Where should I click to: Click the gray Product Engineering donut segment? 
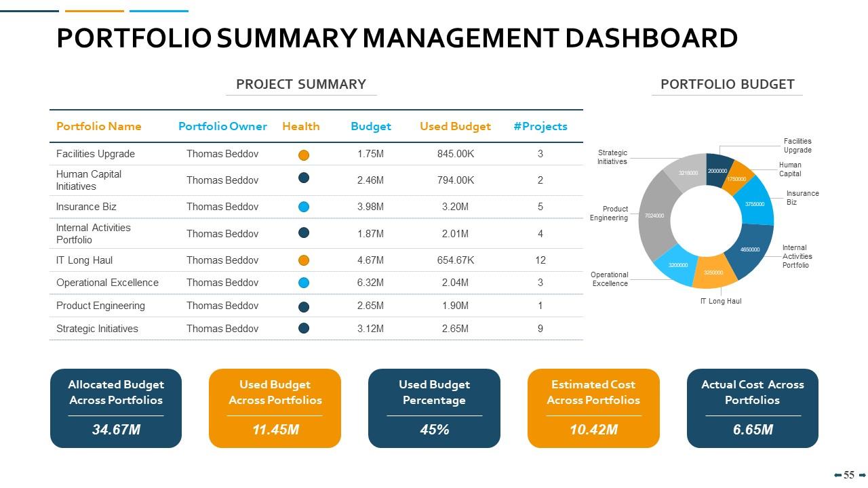tap(654, 217)
